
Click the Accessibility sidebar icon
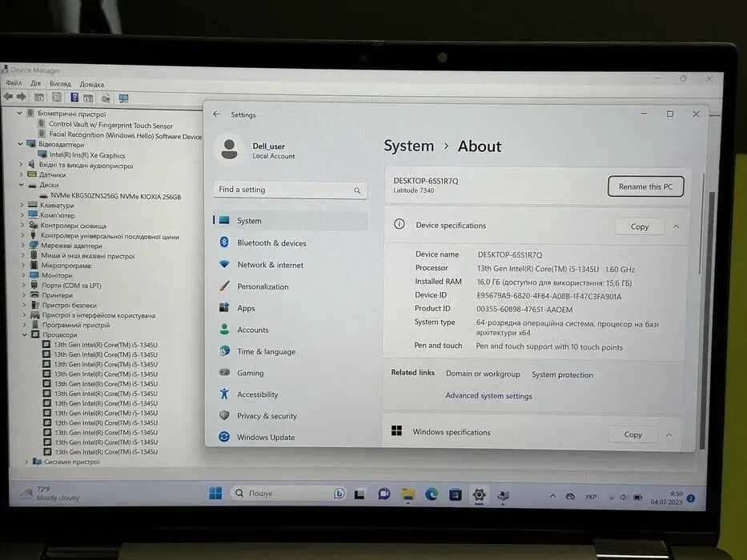tap(224, 394)
